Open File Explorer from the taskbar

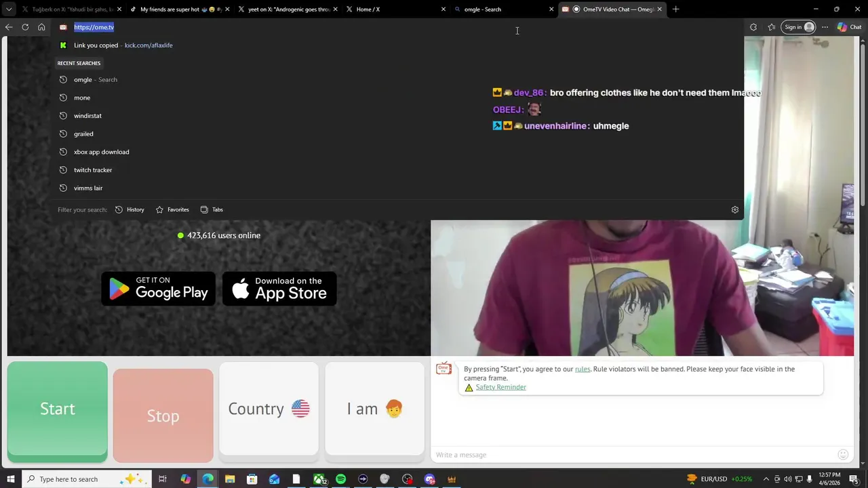point(230,479)
